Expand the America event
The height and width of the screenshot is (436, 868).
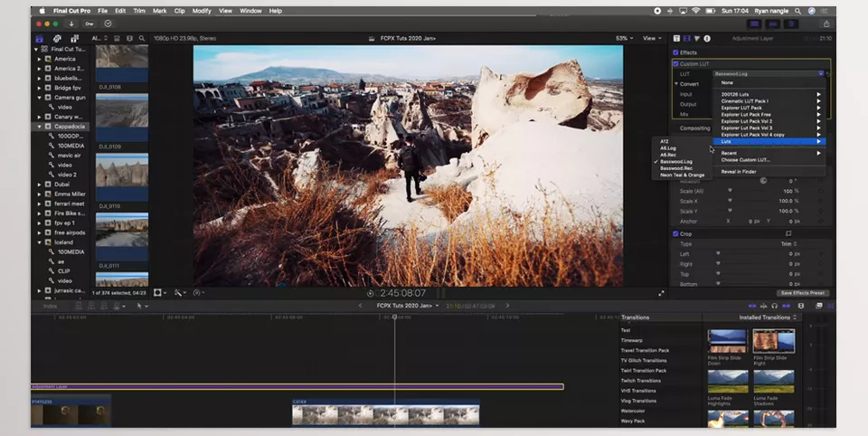(x=39, y=59)
